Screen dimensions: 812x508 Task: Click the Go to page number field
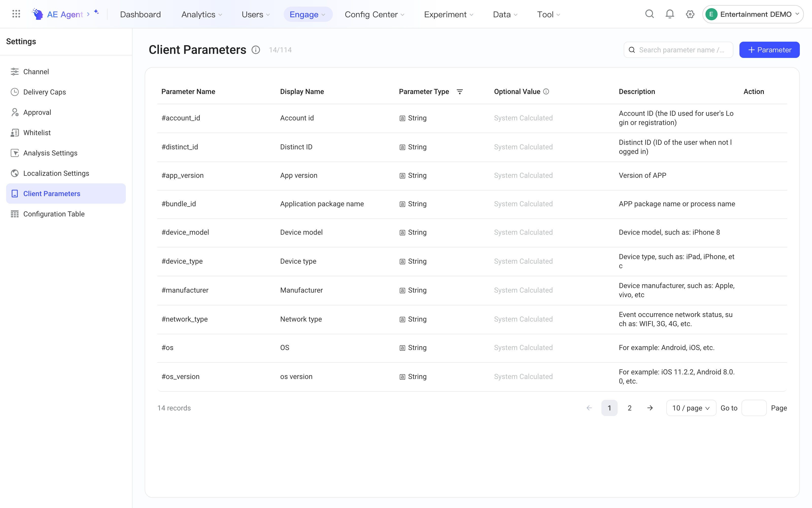(754, 408)
